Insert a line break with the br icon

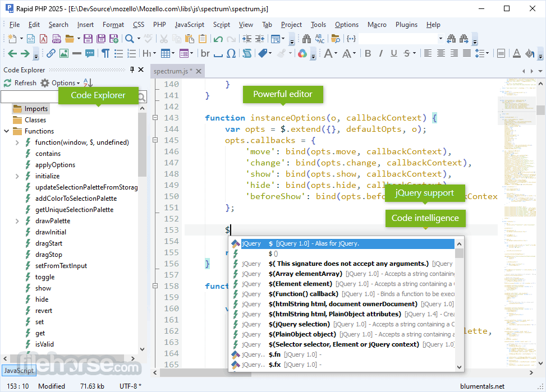coord(205,53)
